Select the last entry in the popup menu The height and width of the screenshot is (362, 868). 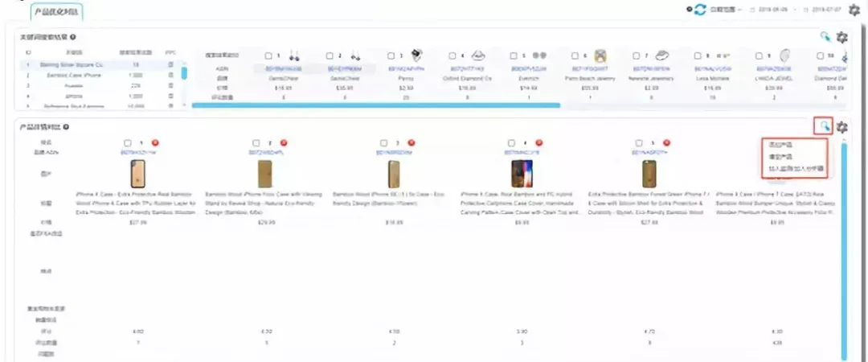pyautogui.click(x=795, y=168)
